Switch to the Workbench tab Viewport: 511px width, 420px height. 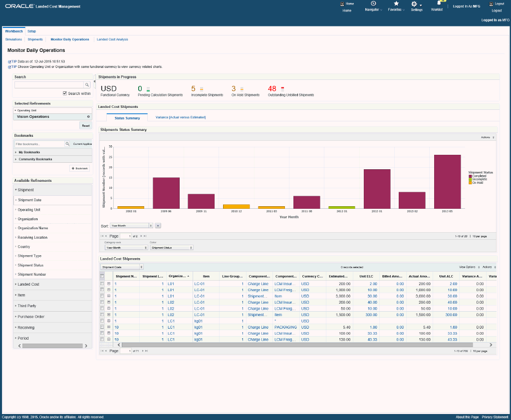pos(13,31)
